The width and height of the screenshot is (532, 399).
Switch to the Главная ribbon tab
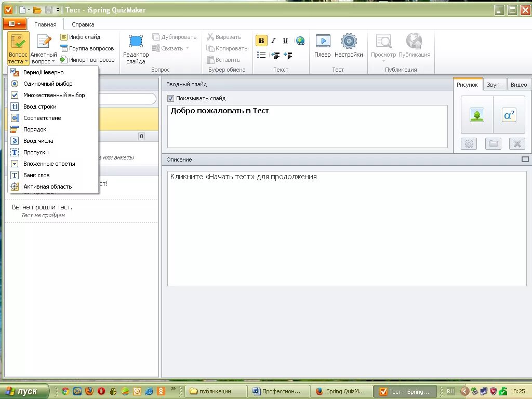pyautogui.click(x=45, y=24)
